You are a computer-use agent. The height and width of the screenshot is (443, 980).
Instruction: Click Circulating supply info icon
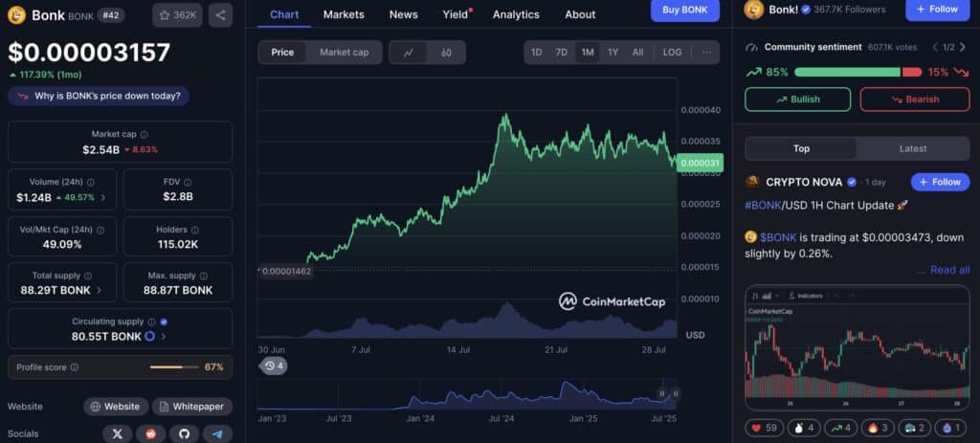click(151, 321)
